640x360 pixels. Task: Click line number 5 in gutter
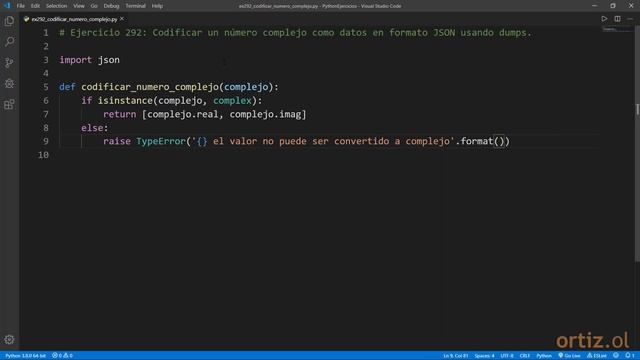(46, 87)
